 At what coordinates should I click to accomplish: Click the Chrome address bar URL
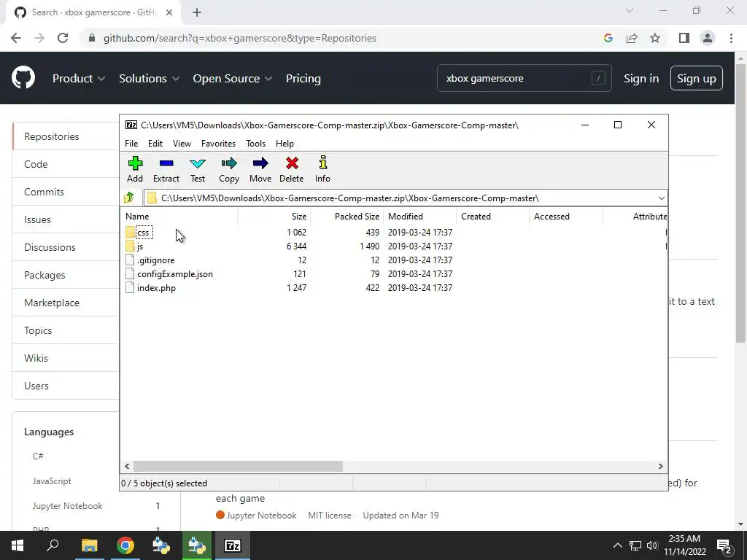coord(240,38)
